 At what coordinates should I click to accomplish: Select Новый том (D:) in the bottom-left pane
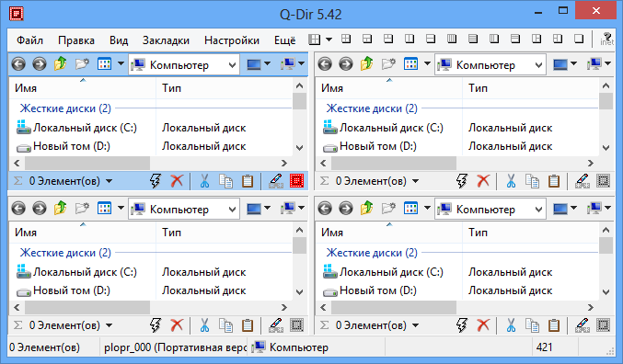click(72, 290)
